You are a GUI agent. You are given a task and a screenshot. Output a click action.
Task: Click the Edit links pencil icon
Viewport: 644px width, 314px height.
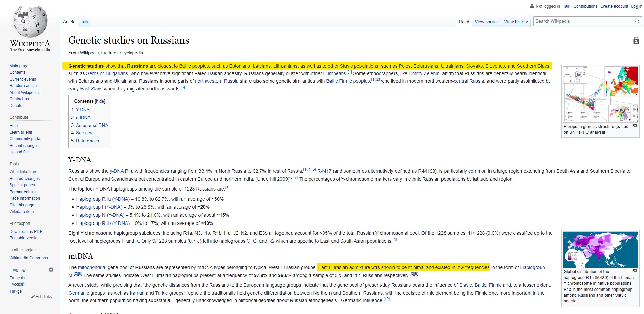tap(33, 297)
